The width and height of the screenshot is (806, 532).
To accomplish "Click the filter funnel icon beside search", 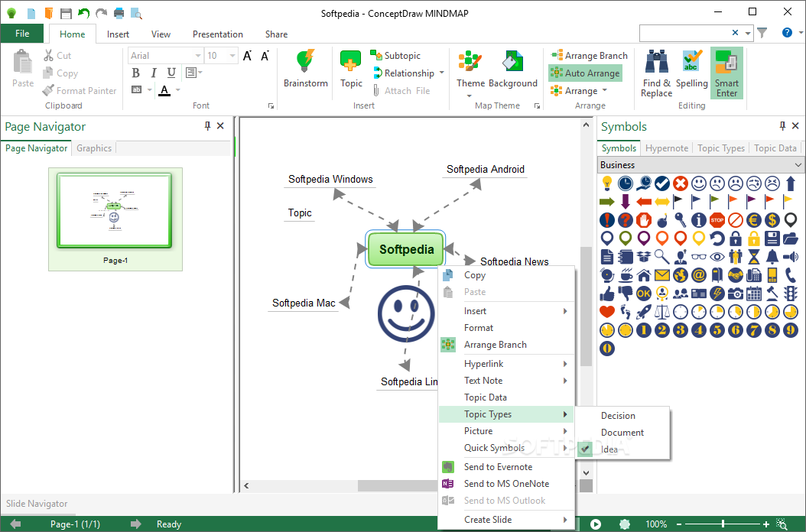I will point(762,32).
